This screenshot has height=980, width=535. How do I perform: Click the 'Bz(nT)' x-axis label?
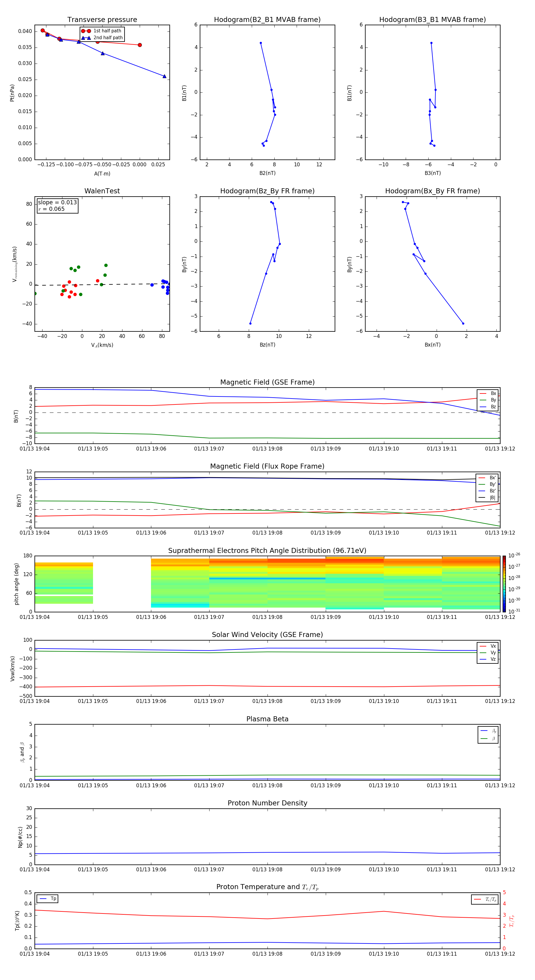tap(267, 345)
